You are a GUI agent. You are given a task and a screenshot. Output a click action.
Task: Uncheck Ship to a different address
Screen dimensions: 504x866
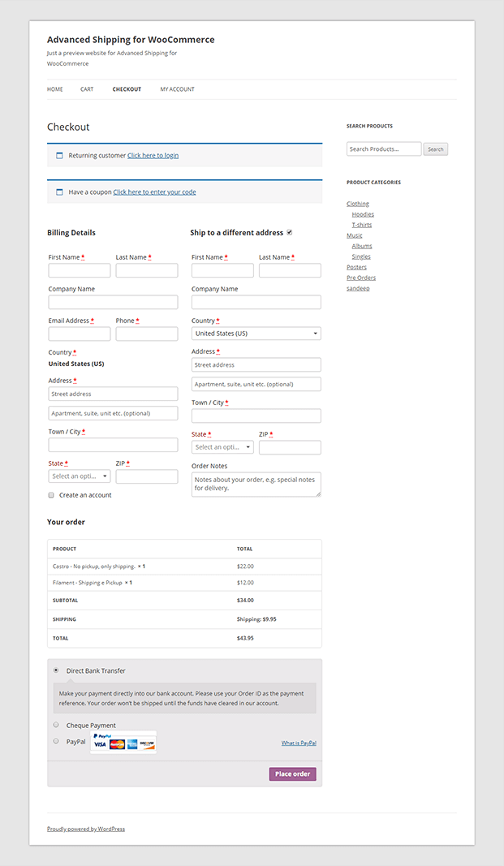tap(290, 231)
